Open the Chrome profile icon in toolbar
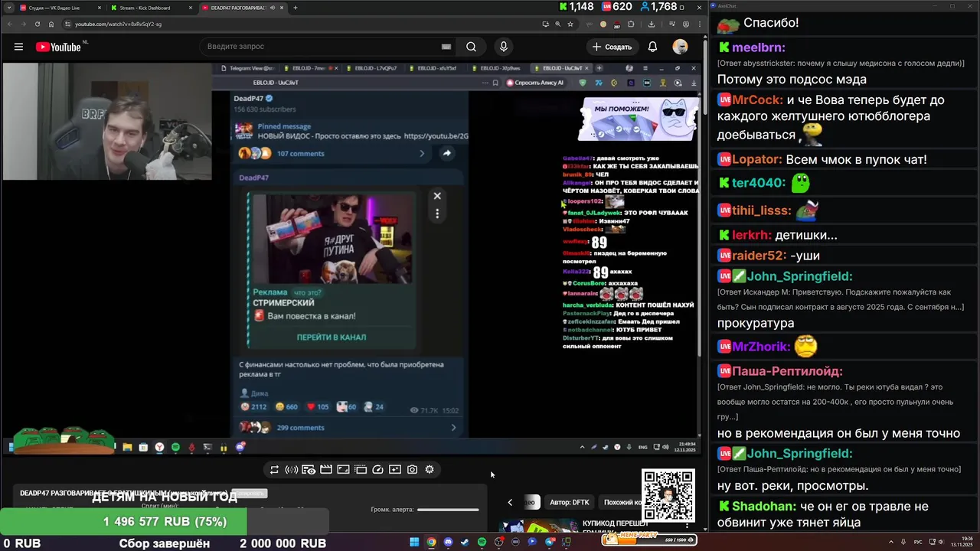Viewport: 980px width, 551px height. pos(686,24)
